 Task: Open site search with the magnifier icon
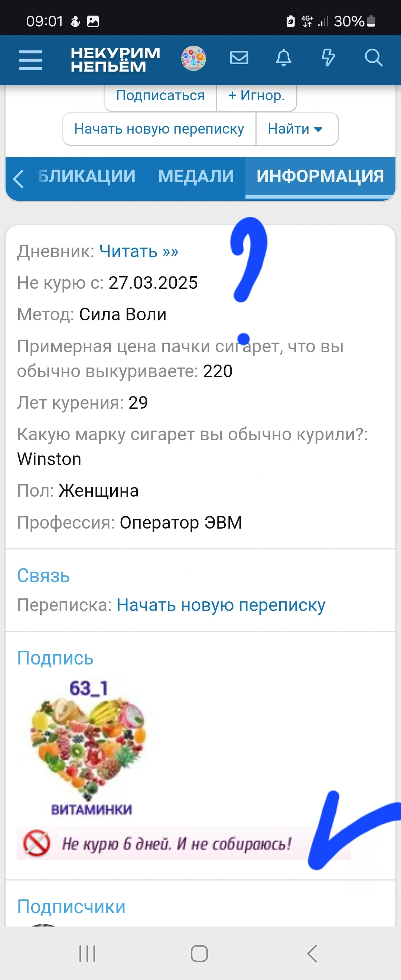pyautogui.click(x=373, y=58)
